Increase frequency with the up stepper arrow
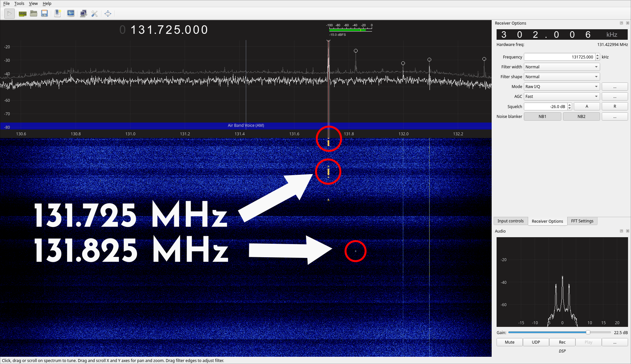This screenshot has height=364, width=631. tap(597, 55)
